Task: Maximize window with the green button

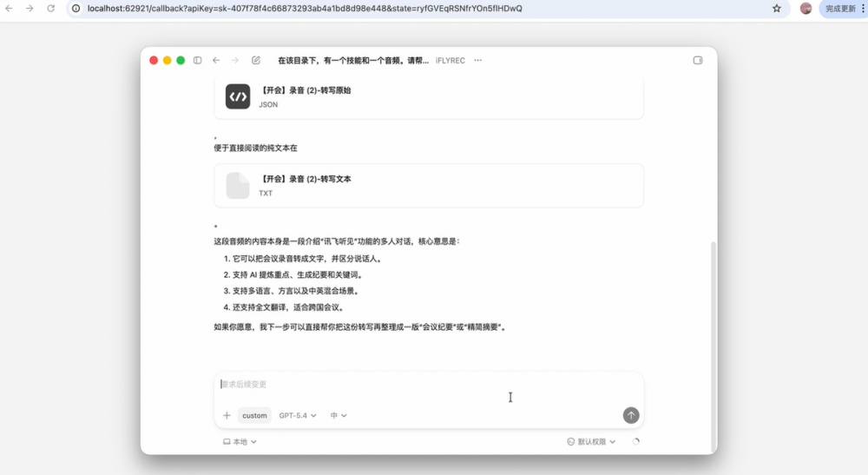Action: (x=181, y=60)
